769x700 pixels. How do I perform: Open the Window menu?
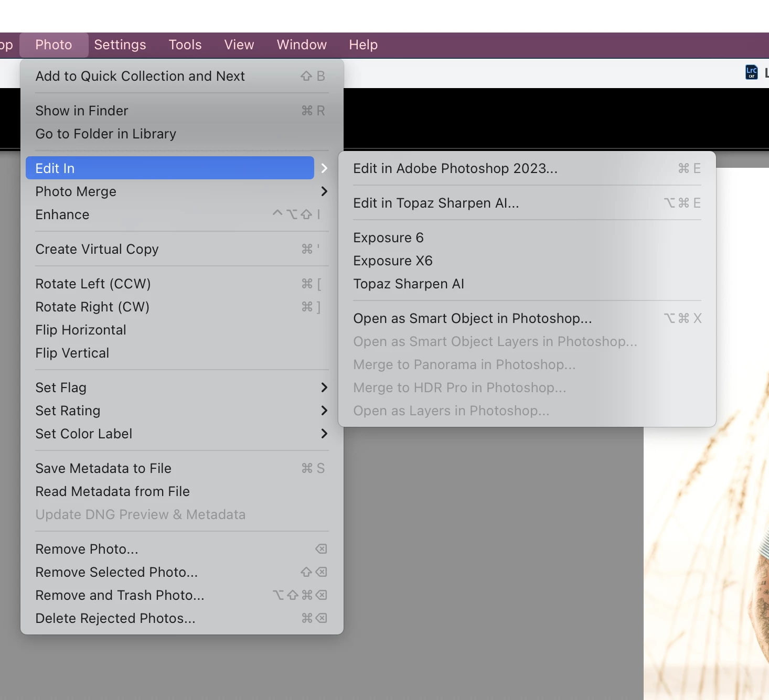pyautogui.click(x=302, y=45)
